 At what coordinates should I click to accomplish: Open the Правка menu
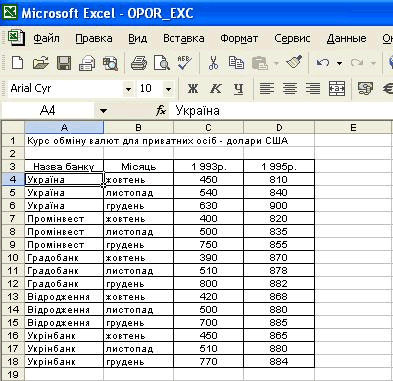(94, 38)
